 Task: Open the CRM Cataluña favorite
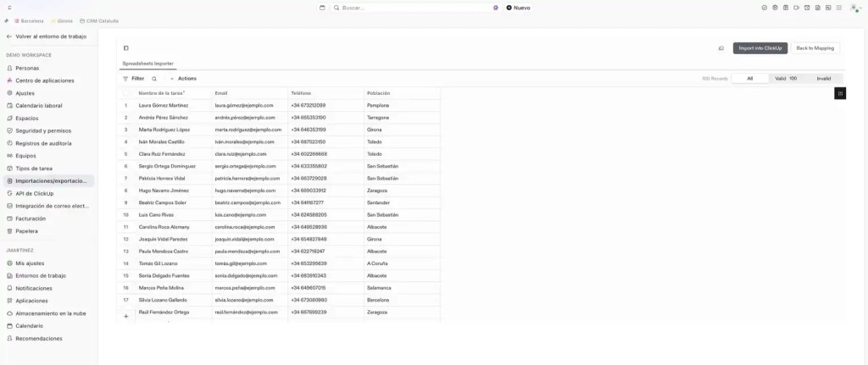click(x=99, y=21)
